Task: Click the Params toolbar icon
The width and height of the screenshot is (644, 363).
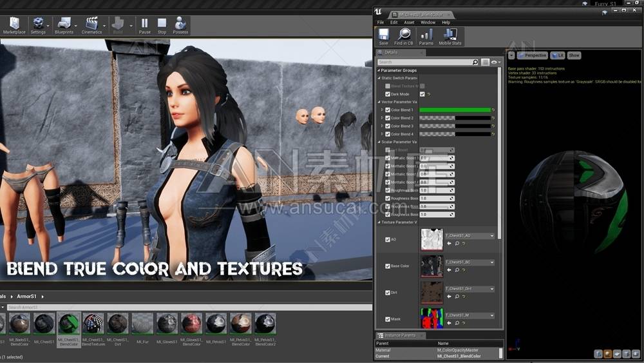Action: [x=426, y=37]
